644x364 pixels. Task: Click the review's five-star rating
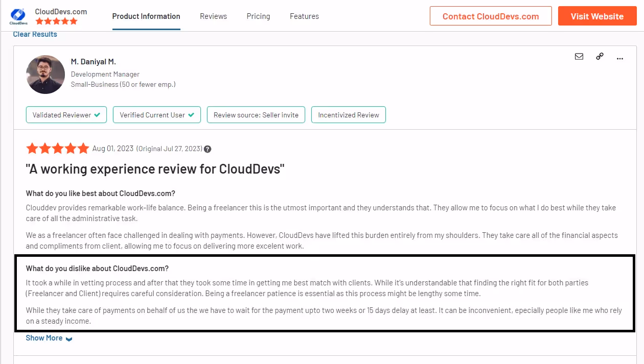click(58, 149)
